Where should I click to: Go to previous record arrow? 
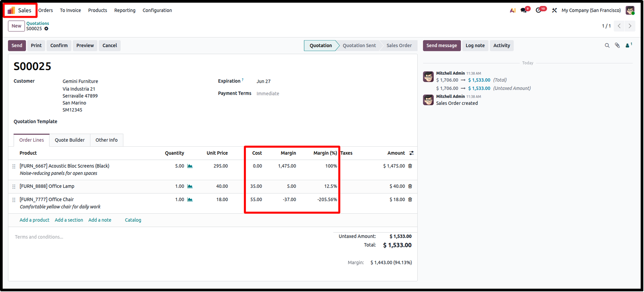[619, 26]
